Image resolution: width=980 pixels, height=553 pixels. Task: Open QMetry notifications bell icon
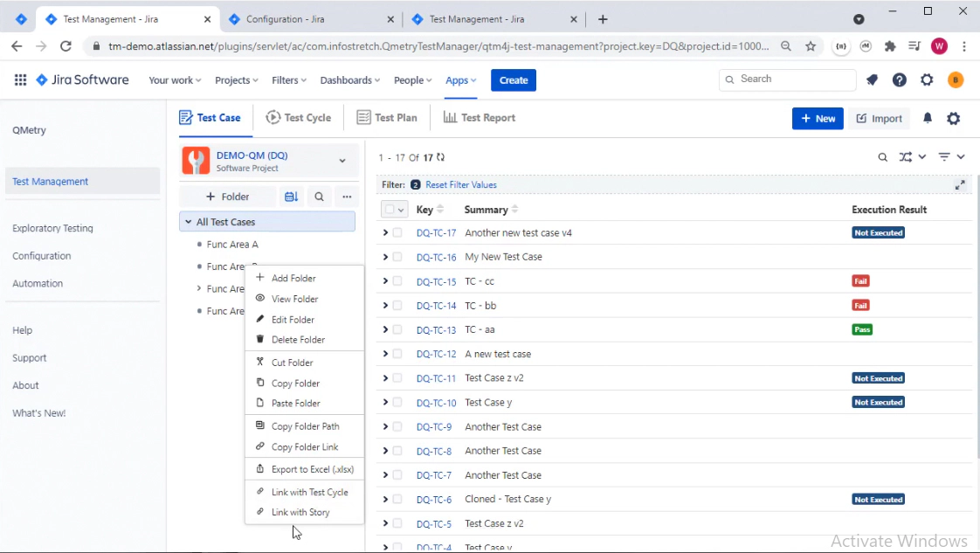coord(928,118)
